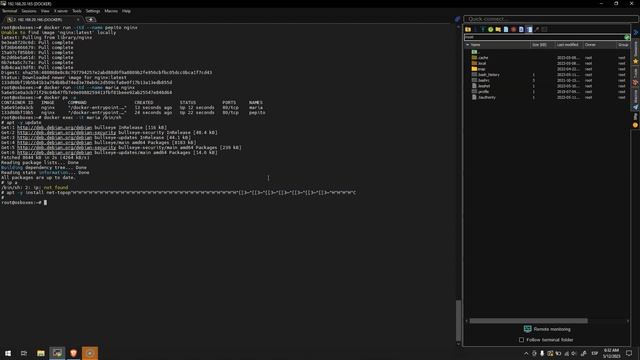This screenshot has height=360, width=640.
Task: Click the dark terminal icon ending SFTP toolbar
Action: tap(544, 29)
